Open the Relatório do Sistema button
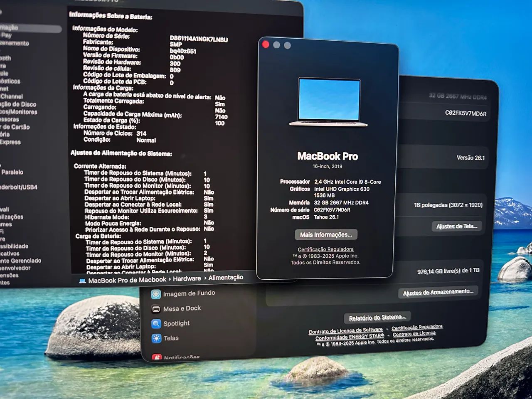This screenshot has width=532, height=399. 377,317
